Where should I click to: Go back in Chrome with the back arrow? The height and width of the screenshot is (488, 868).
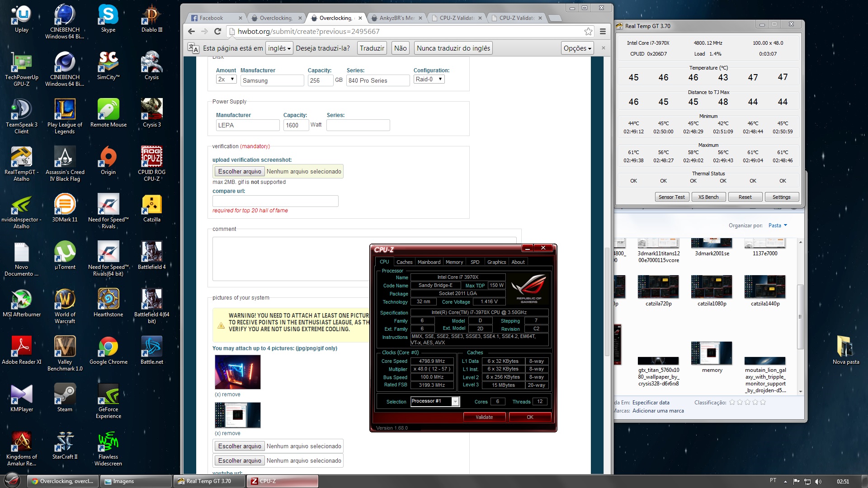click(x=191, y=31)
